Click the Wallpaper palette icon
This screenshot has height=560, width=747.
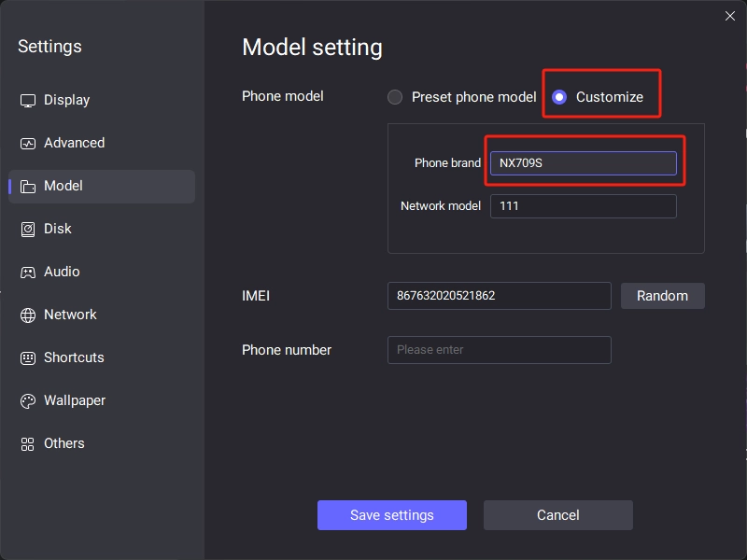(x=28, y=401)
